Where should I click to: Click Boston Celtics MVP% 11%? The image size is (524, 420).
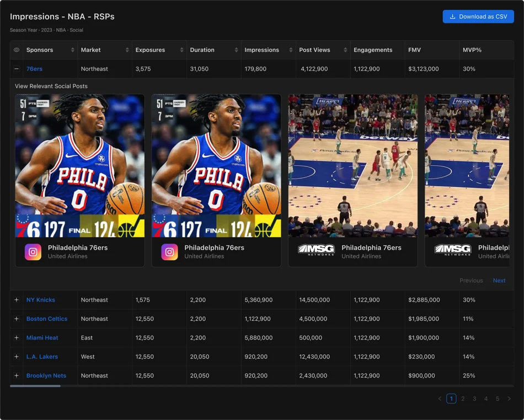point(468,319)
